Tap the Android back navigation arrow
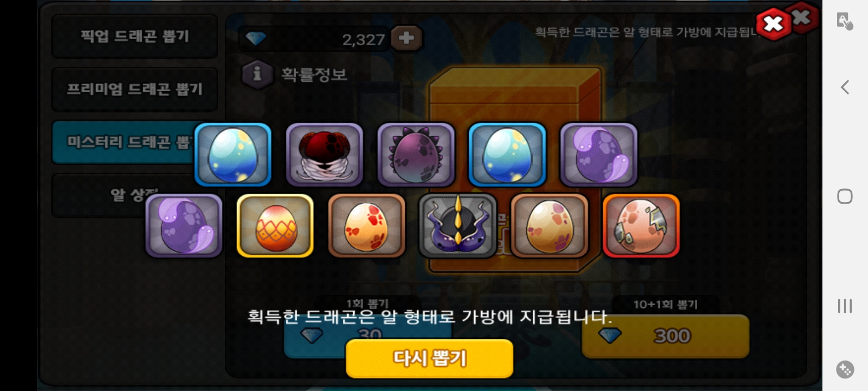 click(845, 87)
